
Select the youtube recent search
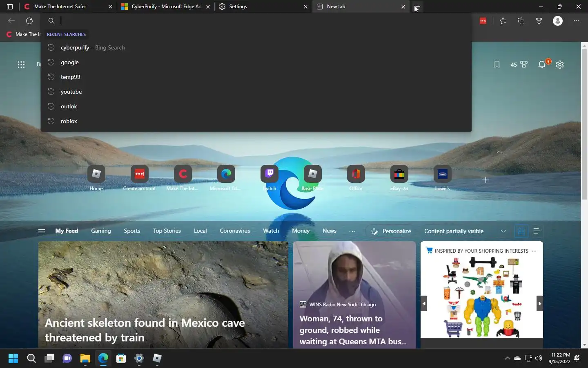[256, 92]
